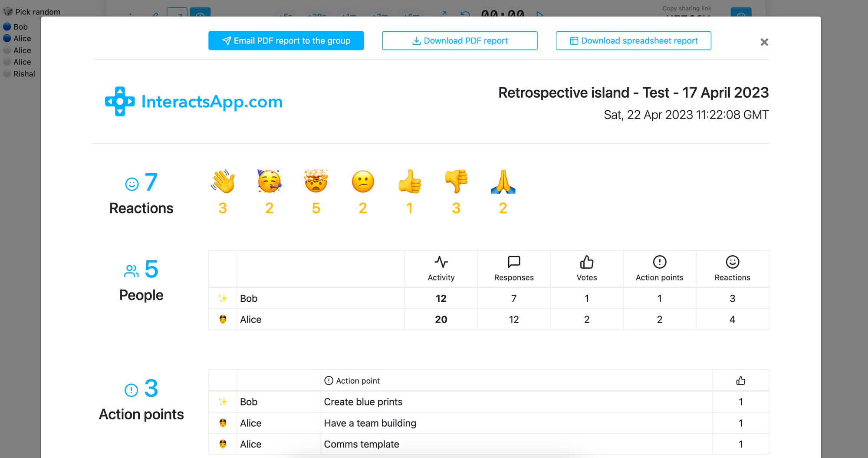Click the Activity column header icon
The image size is (868, 458).
(x=441, y=262)
